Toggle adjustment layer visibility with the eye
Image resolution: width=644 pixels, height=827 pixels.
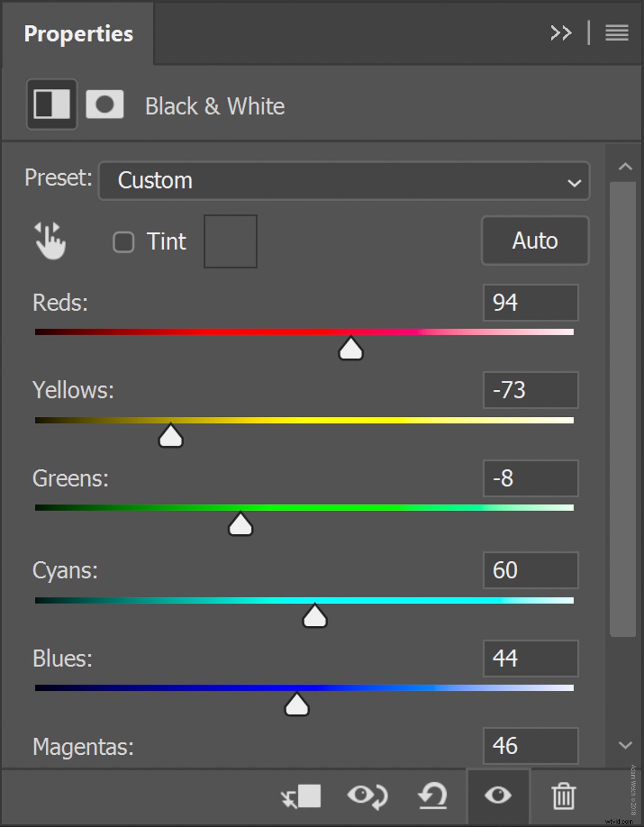point(498,796)
